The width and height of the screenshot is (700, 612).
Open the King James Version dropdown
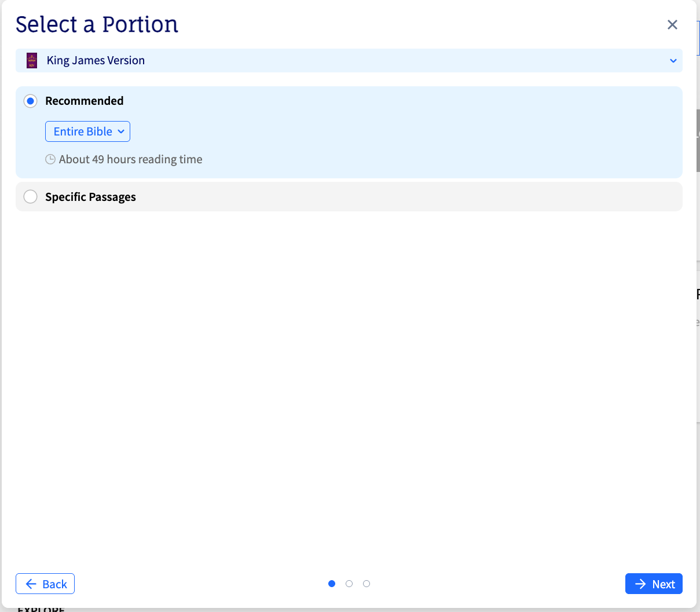349,61
